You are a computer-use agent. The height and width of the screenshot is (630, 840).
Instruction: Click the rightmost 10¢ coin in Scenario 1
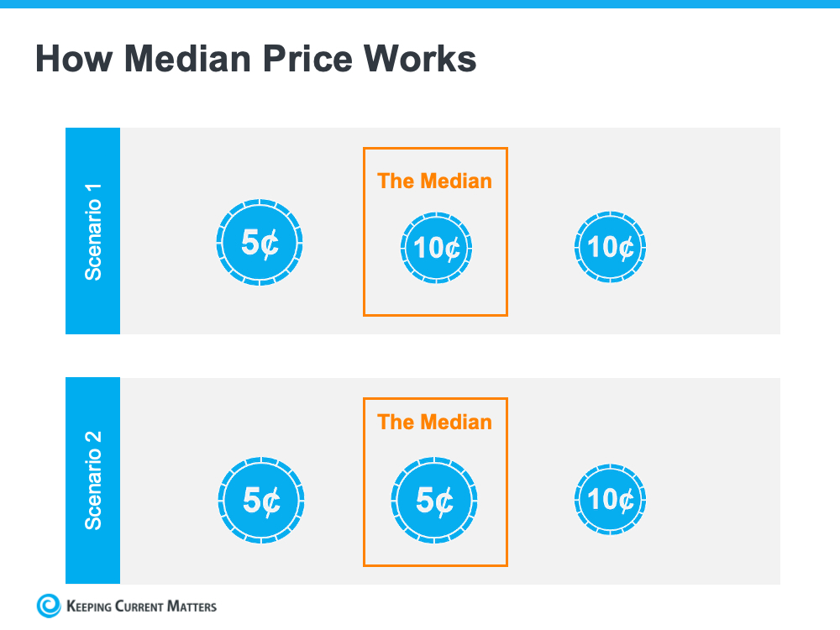coord(610,247)
